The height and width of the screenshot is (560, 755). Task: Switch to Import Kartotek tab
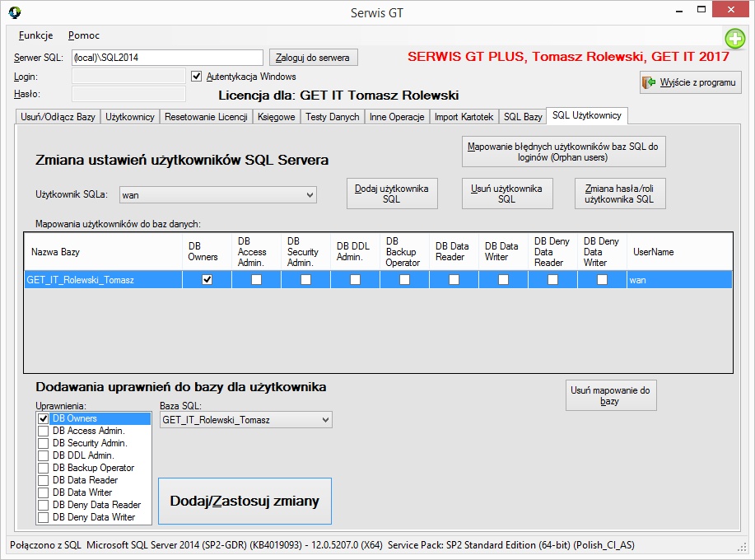(x=464, y=116)
